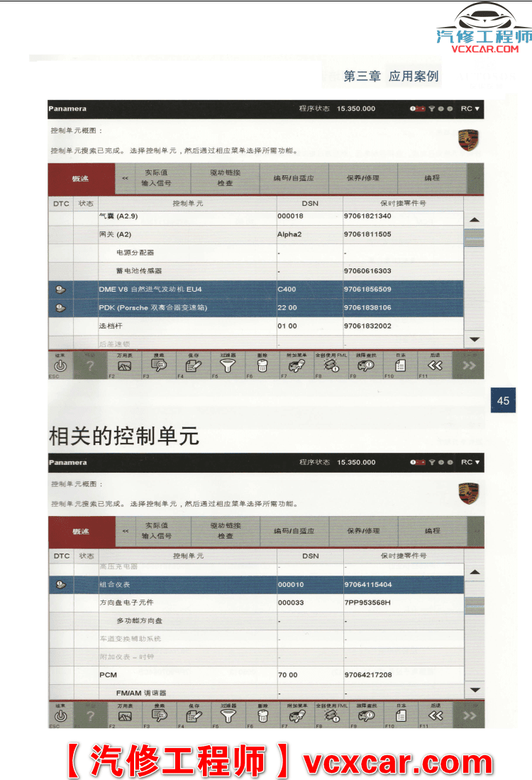Click the scrollbar thumb beside the 方向盘电子元件 row
532x780 pixels.
click(475, 605)
